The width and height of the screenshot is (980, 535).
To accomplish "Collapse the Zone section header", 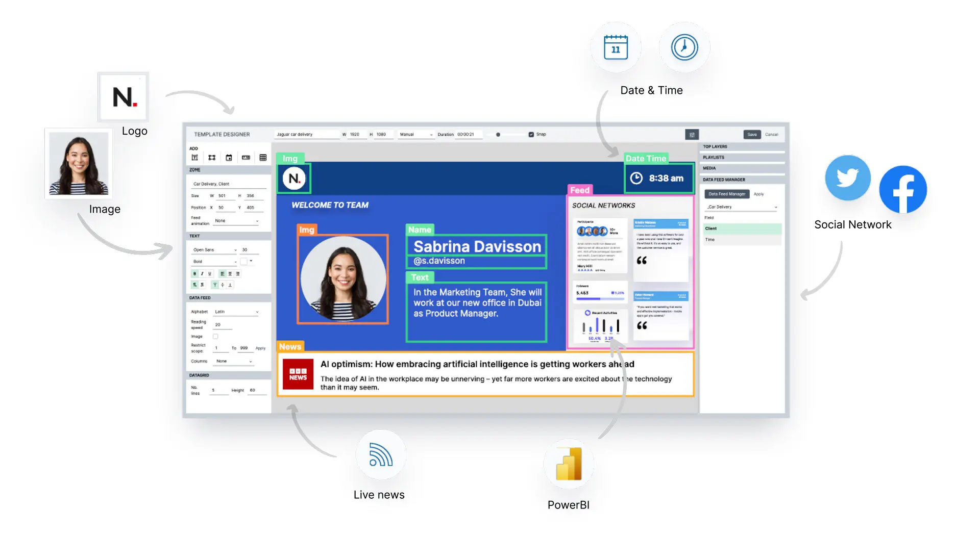I will click(x=229, y=170).
